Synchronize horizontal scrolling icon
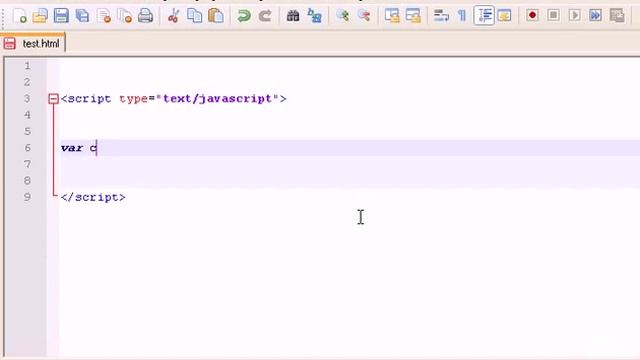Viewport: 640px width, 360px height. click(413, 16)
